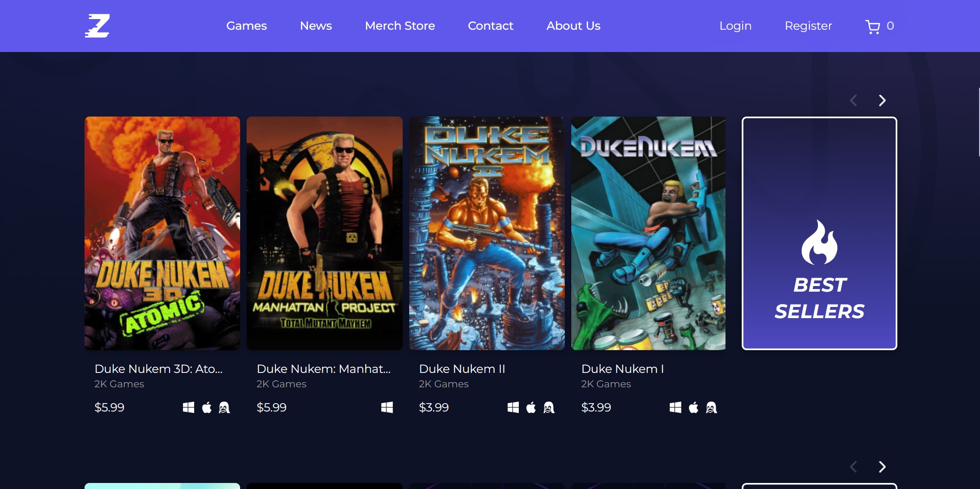Select the Duke Nukem I title link
The image size is (980, 489).
coord(622,369)
